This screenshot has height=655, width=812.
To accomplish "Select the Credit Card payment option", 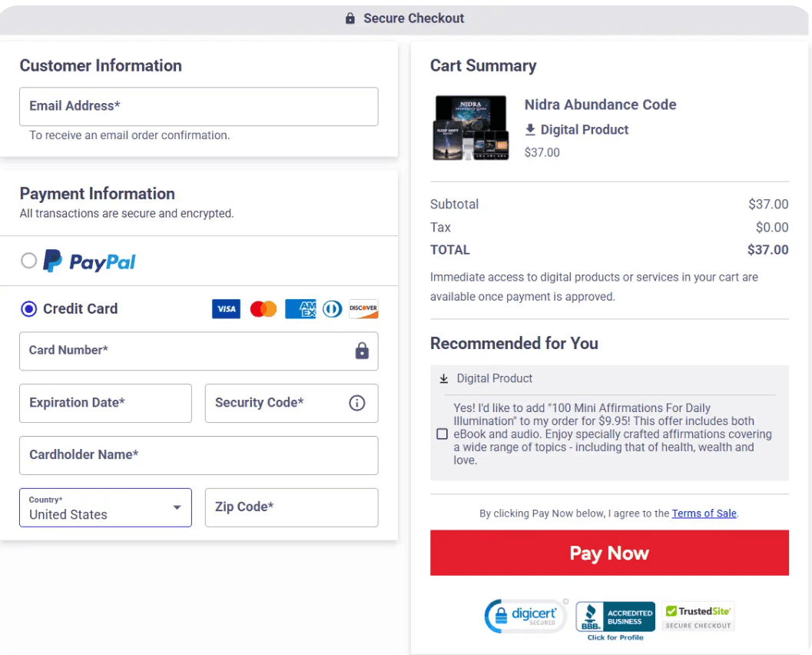I will point(28,308).
